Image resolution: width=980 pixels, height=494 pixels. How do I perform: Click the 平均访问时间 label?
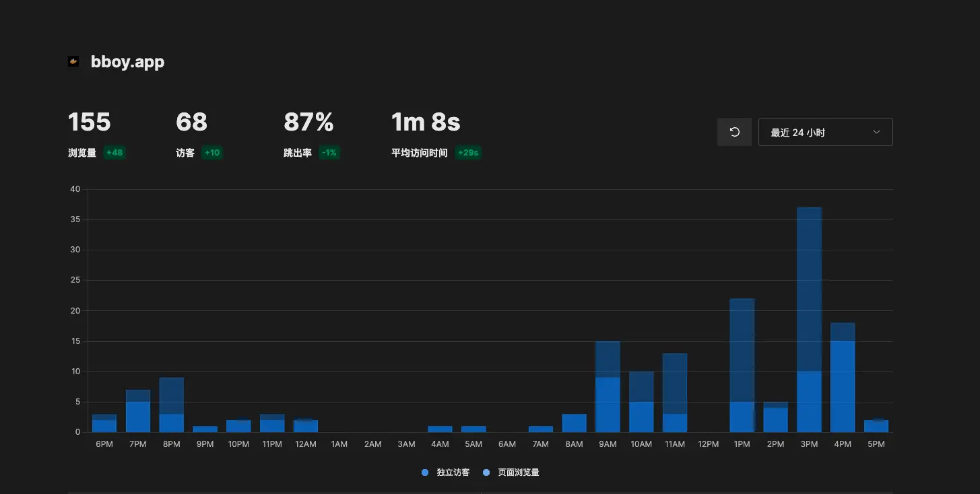[x=419, y=153]
